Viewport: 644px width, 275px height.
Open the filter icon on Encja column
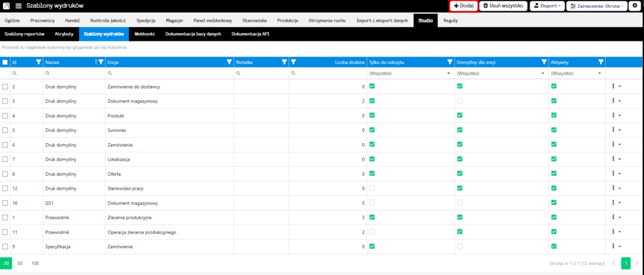pos(228,62)
